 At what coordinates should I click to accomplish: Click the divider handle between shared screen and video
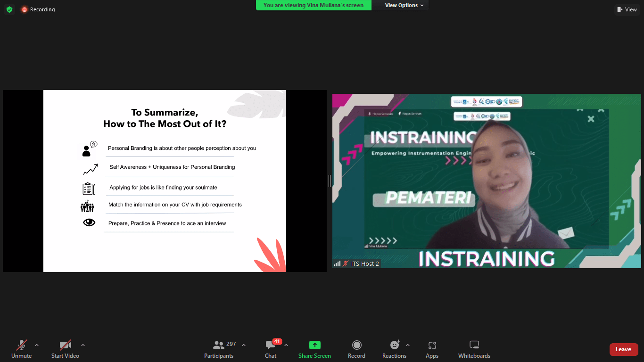pos(329,181)
